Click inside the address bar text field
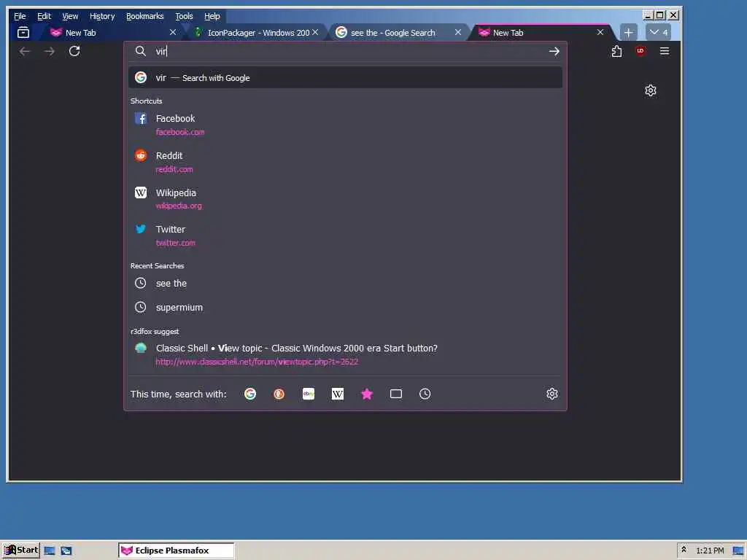Image resolution: width=747 pixels, height=560 pixels. pyautogui.click(x=348, y=52)
